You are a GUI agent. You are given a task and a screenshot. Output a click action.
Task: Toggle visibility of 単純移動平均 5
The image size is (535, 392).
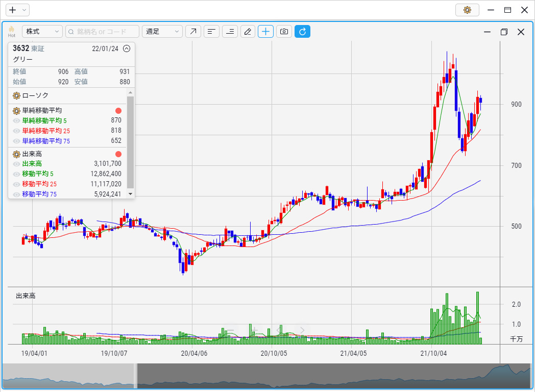[16, 121]
